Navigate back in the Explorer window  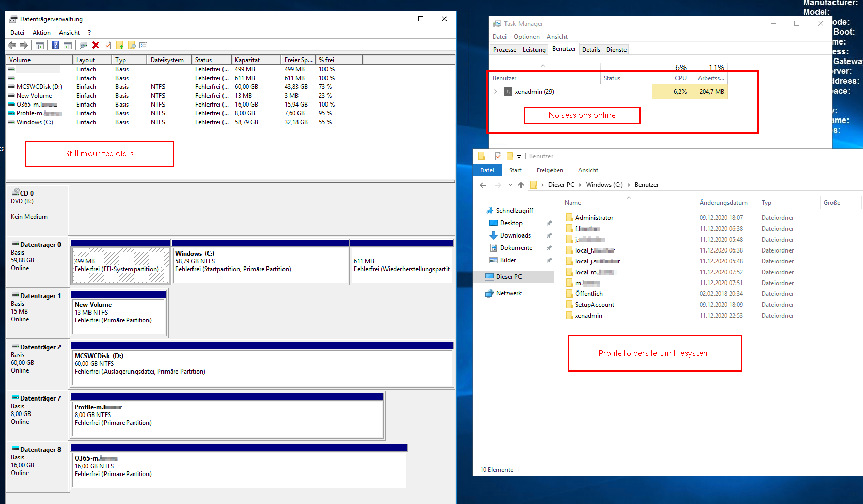pyautogui.click(x=483, y=185)
